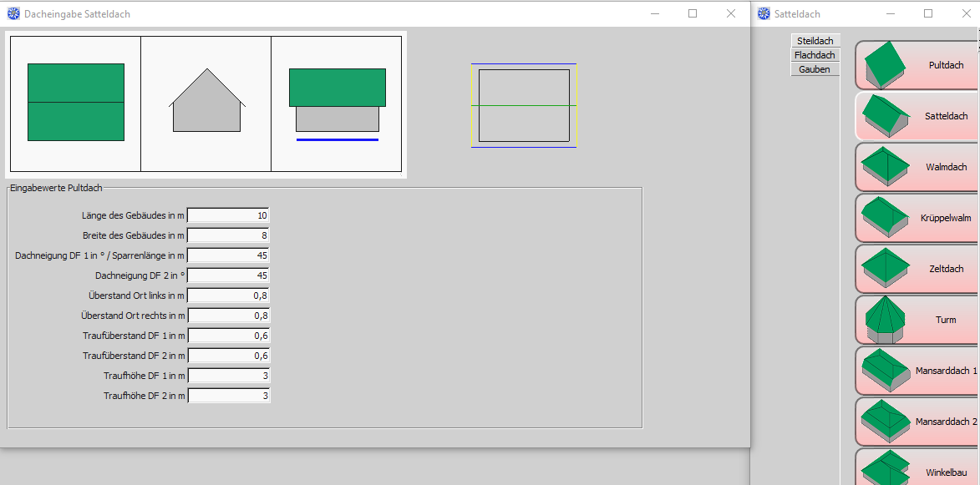Click the roof top-view preview thumbnail
The width and height of the screenshot is (980, 485).
click(x=76, y=103)
